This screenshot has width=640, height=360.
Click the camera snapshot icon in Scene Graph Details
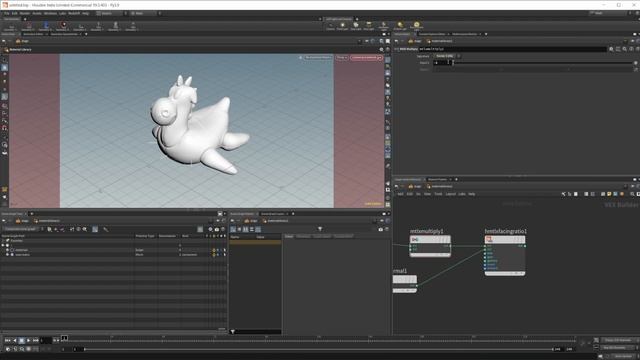(380, 229)
